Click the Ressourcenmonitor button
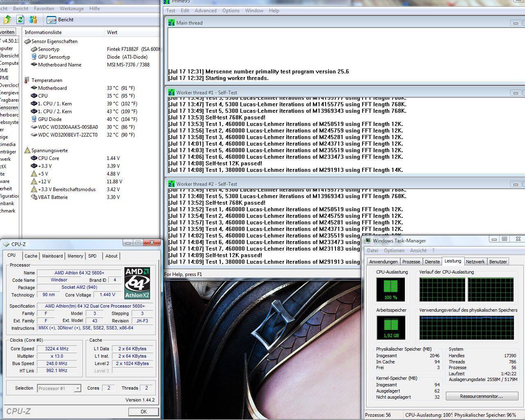525x420 pixels. tap(482, 396)
